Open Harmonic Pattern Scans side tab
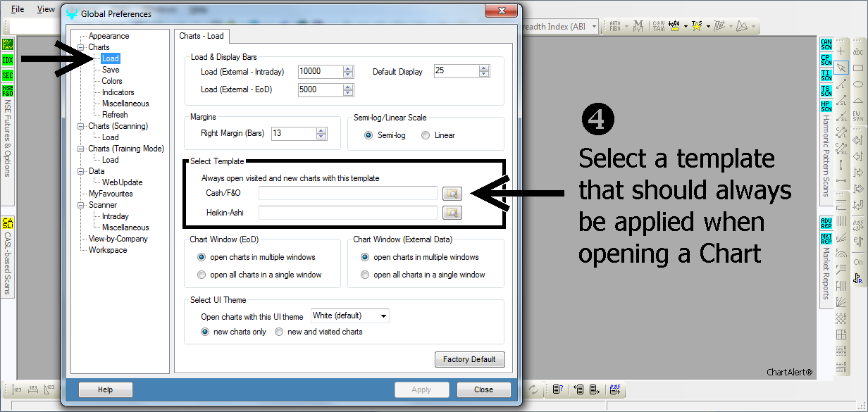The height and width of the screenshot is (412, 868). click(x=826, y=156)
